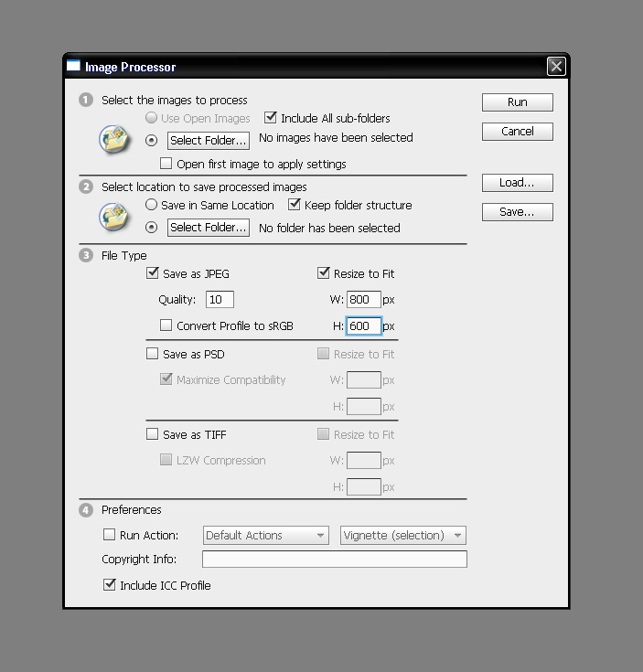Click the Run button
643x672 pixels.
click(518, 102)
